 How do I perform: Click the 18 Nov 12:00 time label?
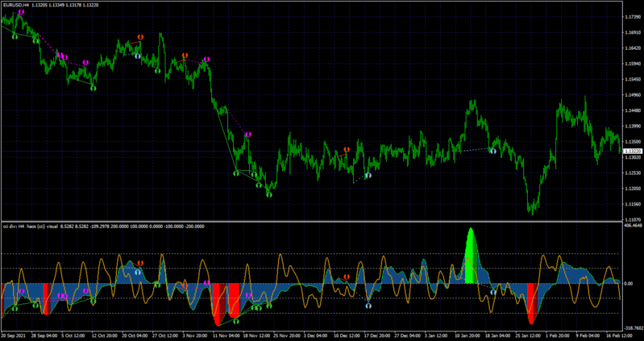255,335
